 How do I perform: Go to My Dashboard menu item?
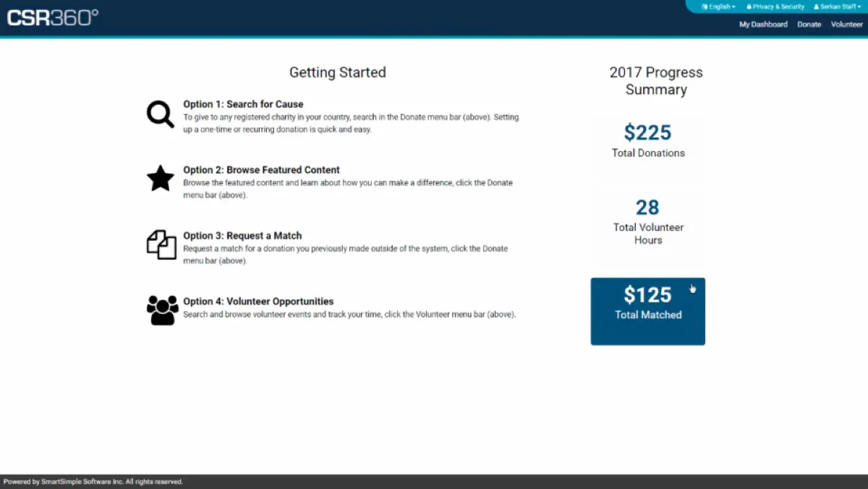click(763, 24)
